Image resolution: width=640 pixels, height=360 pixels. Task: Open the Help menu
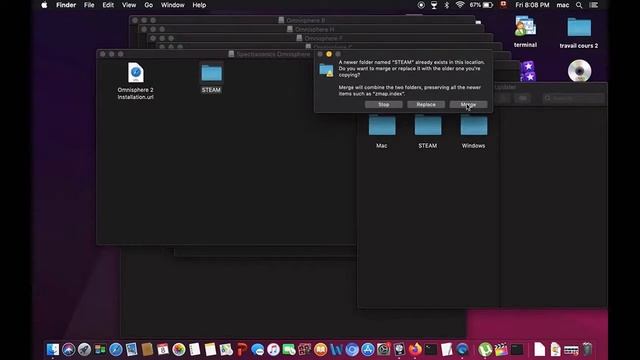(199, 5)
